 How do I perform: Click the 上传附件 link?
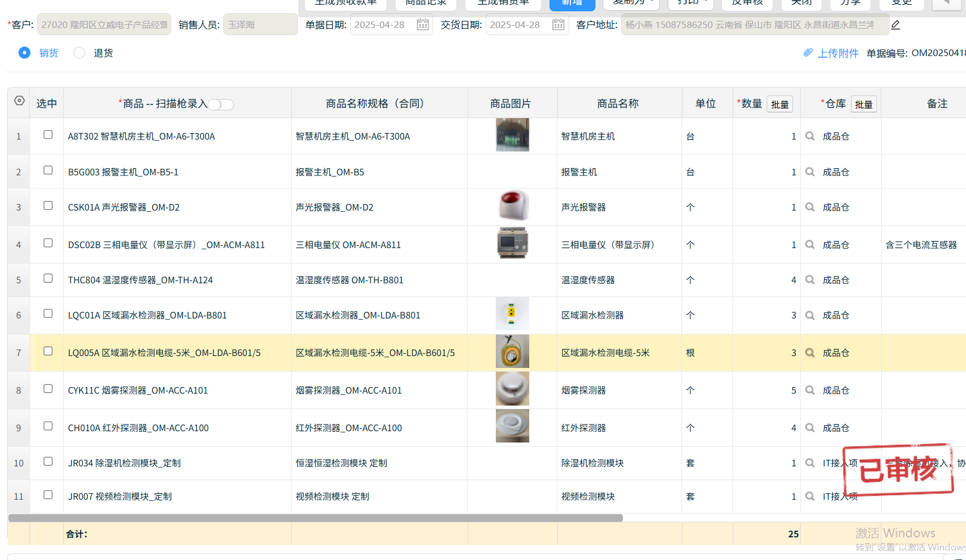[838, 53]
